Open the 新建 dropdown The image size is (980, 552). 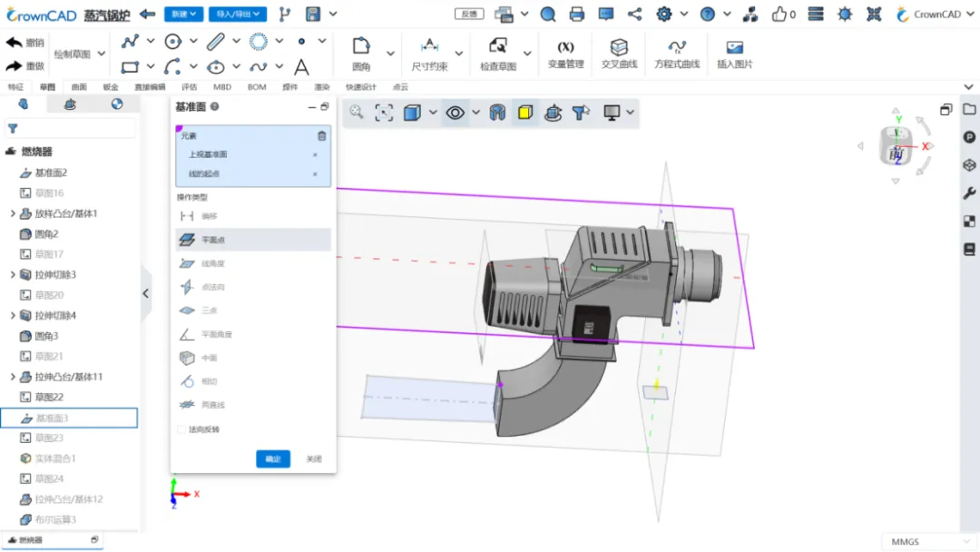(x=183, y=14)
